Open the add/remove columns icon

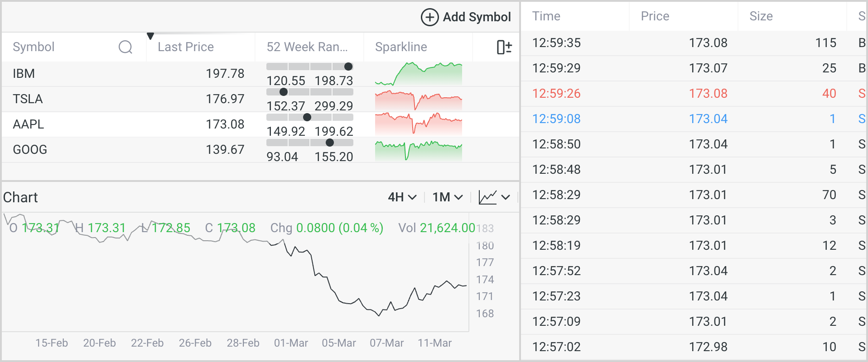[x=504, y=47]
